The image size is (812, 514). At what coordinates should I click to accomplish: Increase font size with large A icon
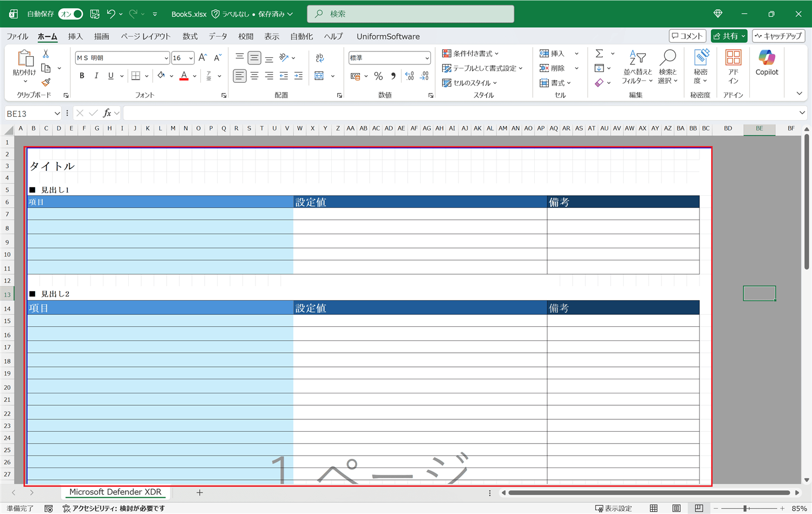click(202, 58)
